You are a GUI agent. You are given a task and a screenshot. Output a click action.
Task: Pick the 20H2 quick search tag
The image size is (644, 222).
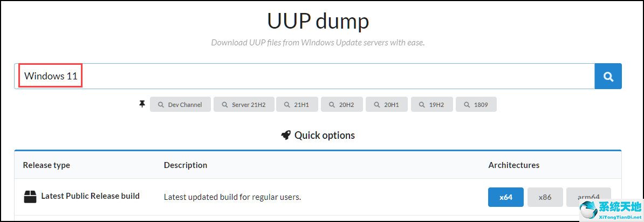(x=341, y=104)
